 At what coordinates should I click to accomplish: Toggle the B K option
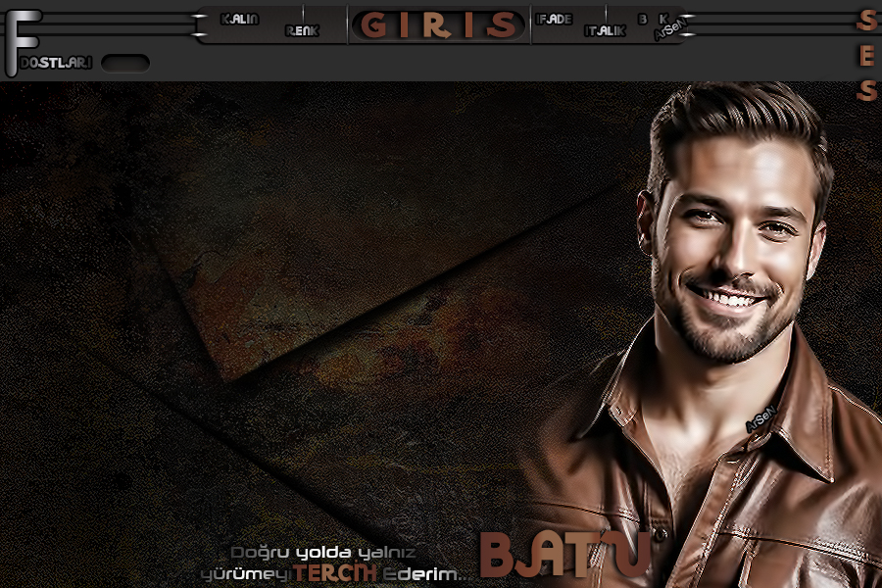click(653, 19)
